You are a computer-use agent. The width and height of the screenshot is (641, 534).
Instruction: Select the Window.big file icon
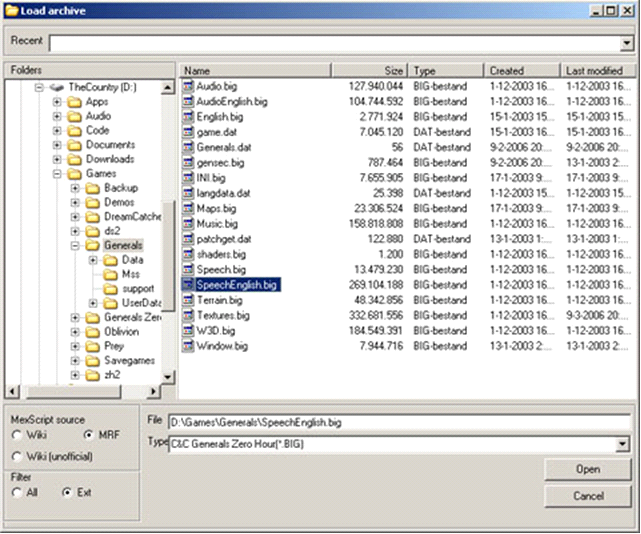click(x=188, y=345)
